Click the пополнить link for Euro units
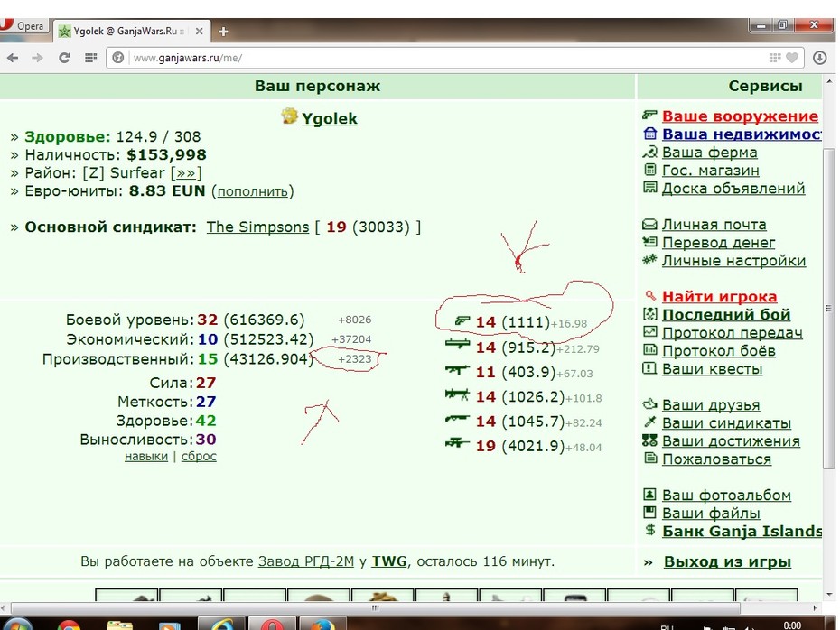Screen dimensions: 840x630 click(x=252, y=191)
